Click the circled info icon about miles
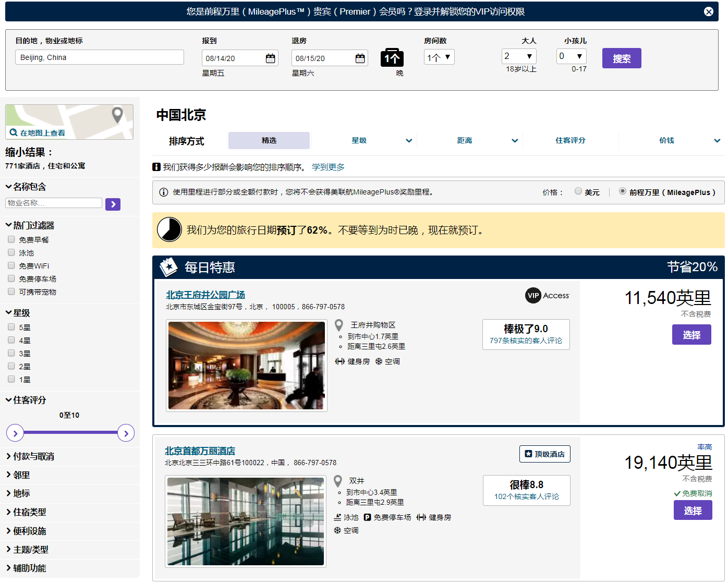The width and height of the screenshot is (728, 583). point(163,192)
